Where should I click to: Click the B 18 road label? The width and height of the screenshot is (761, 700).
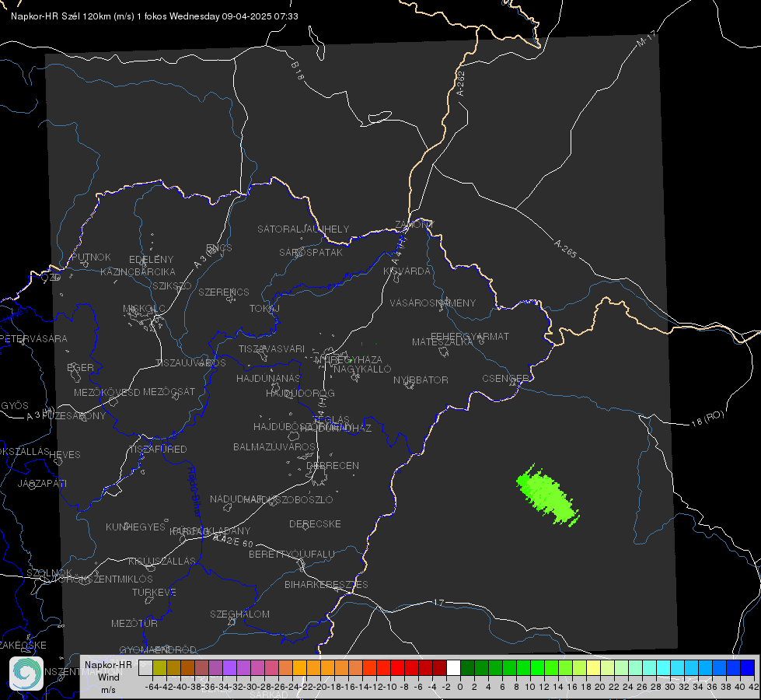coord(298,71)
